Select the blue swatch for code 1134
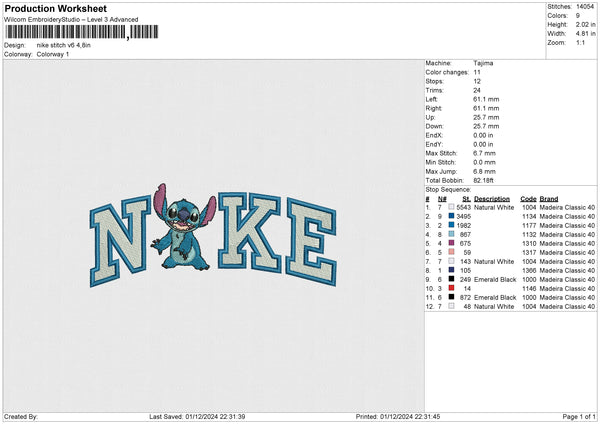The image size is (600, 424). 452,216
